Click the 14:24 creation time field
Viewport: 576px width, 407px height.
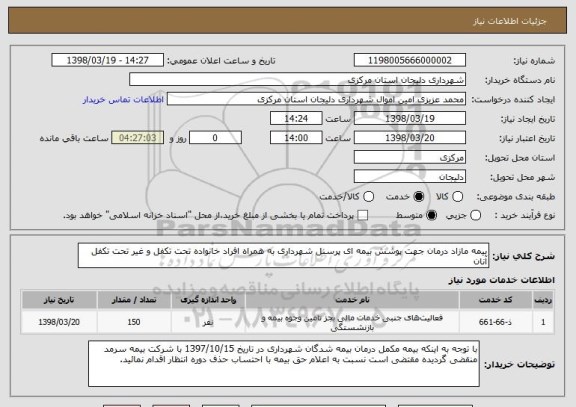(x=296, y=119)
